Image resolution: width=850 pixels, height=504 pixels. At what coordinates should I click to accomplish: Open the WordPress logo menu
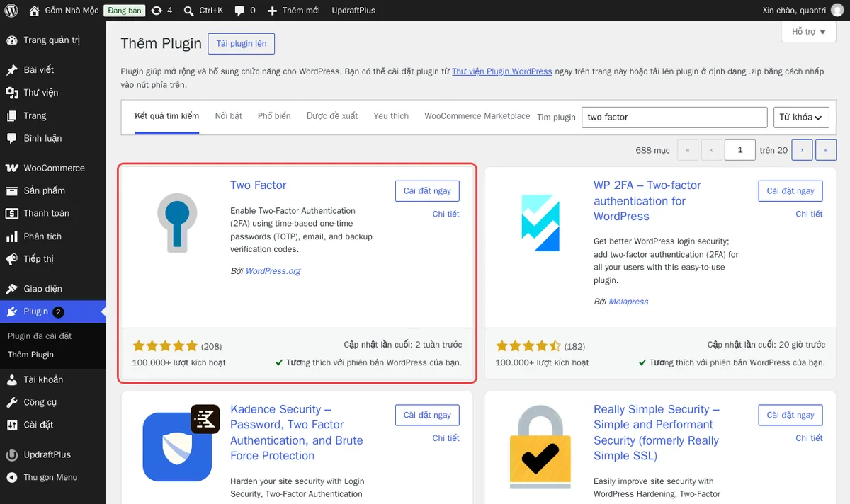(x=11, y=11)
